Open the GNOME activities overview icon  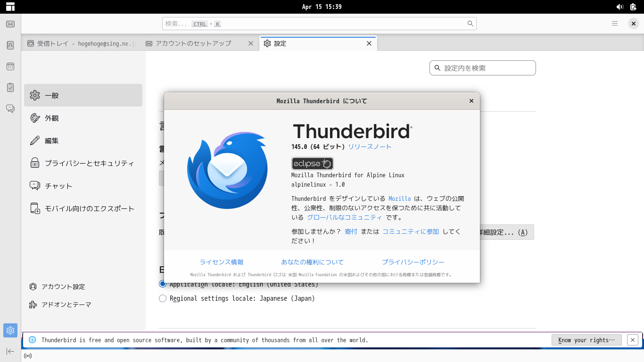click(x=10, y=7)
